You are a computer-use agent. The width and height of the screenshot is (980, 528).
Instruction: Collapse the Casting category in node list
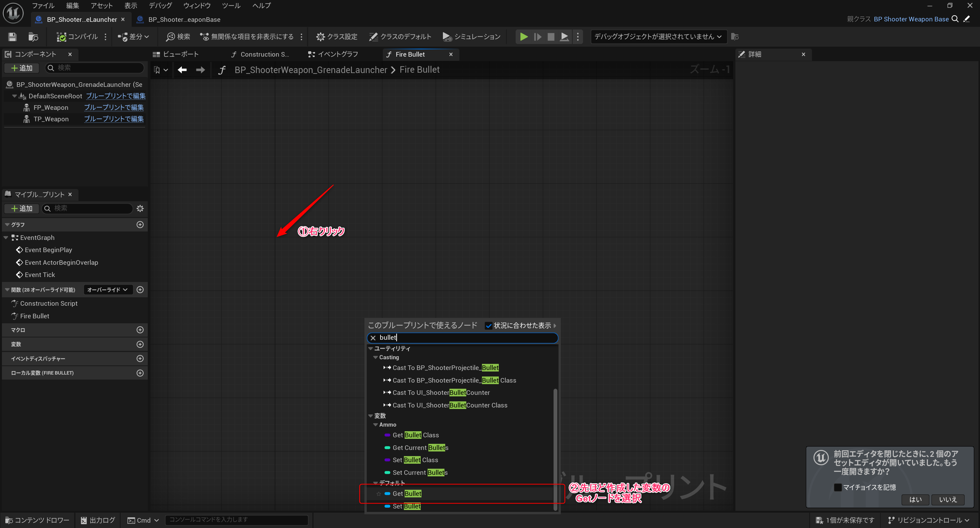coord(376,357)
